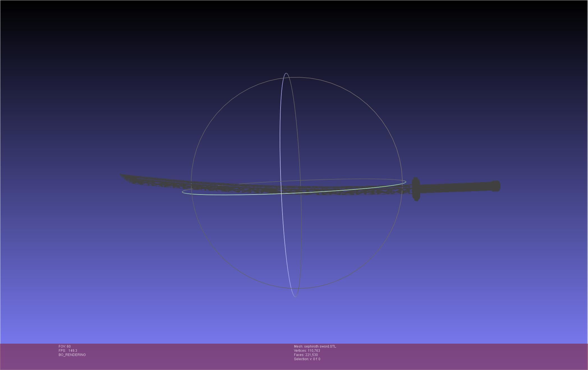Click the sword handle in the viewport

(460, 187)
